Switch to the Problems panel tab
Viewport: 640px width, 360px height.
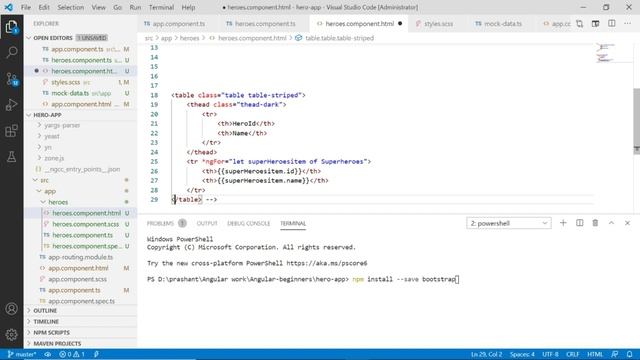pyautogui.click(x=160, y=223)
